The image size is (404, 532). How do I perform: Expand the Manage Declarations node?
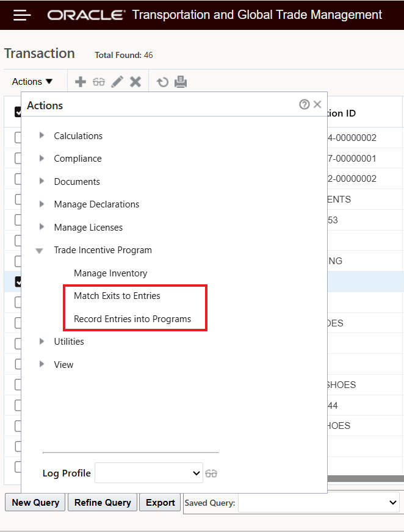tap(41, 204)
